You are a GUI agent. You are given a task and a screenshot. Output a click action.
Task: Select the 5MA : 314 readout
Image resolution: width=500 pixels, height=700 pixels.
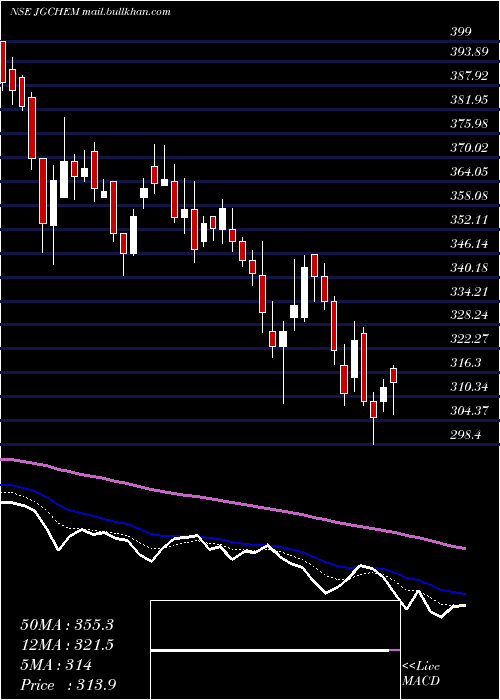(x=56, y=665)
